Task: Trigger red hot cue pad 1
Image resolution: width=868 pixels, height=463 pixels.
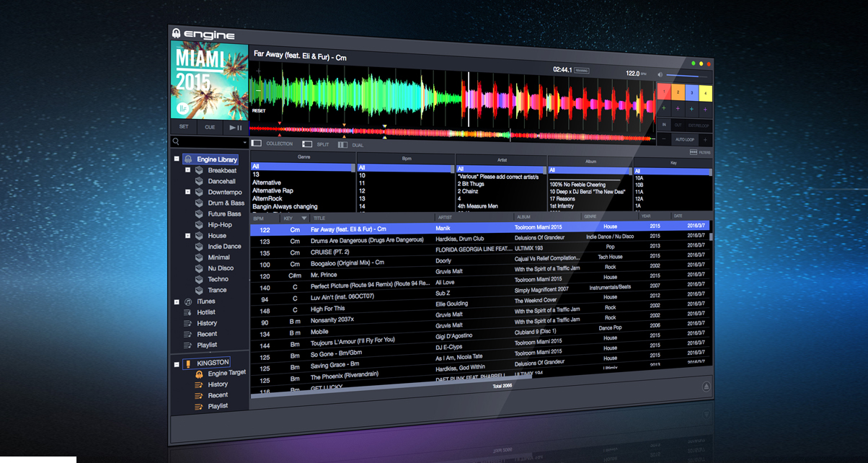Action: coord(663,92)
